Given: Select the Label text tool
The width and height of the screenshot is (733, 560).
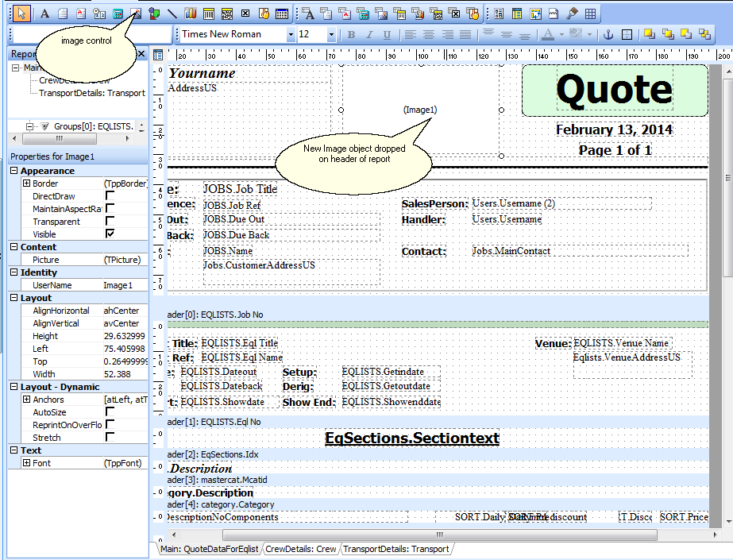Looking at the screenshot, I should point(44,14).
